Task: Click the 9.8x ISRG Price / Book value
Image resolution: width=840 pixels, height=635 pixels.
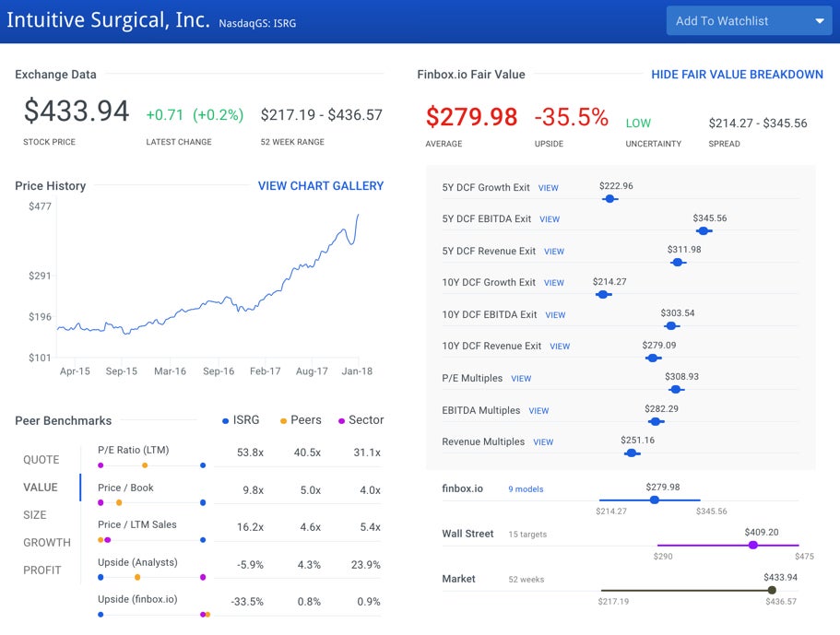Action: (253, 490)
